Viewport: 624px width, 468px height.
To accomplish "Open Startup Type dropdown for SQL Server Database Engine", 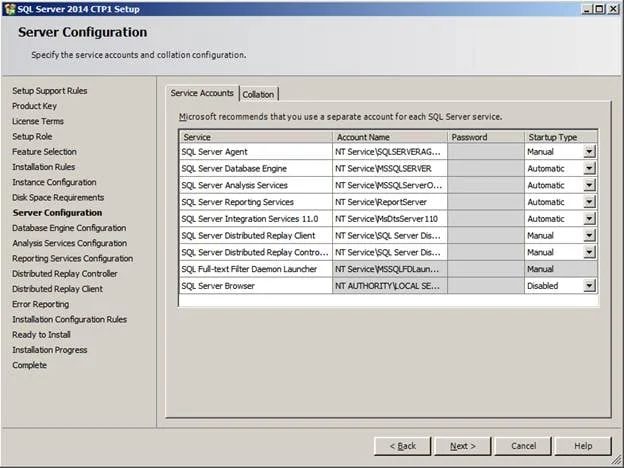I will [589, 168].
